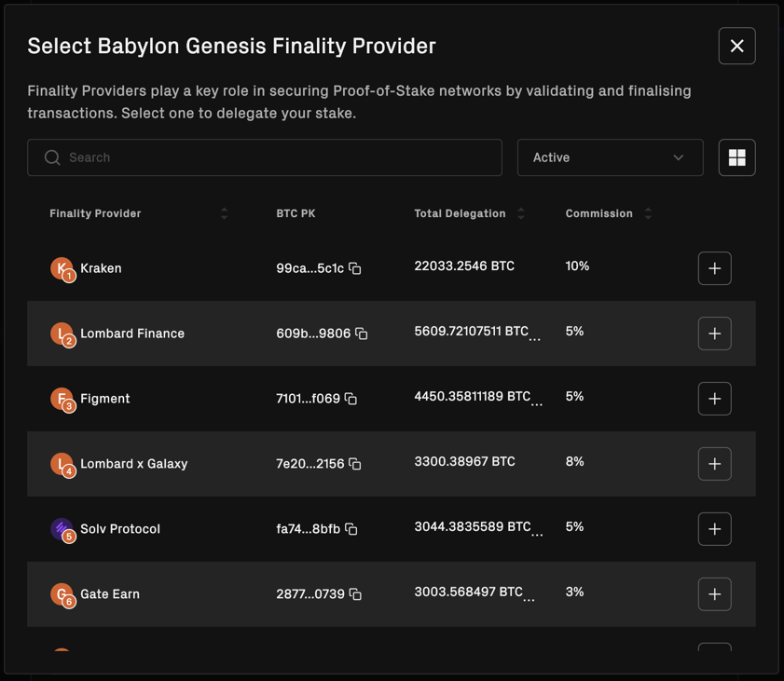Select Figment using the plus button
Image resolution: width=784 pixels, height=681 pixels.
(x=714, y=399)
